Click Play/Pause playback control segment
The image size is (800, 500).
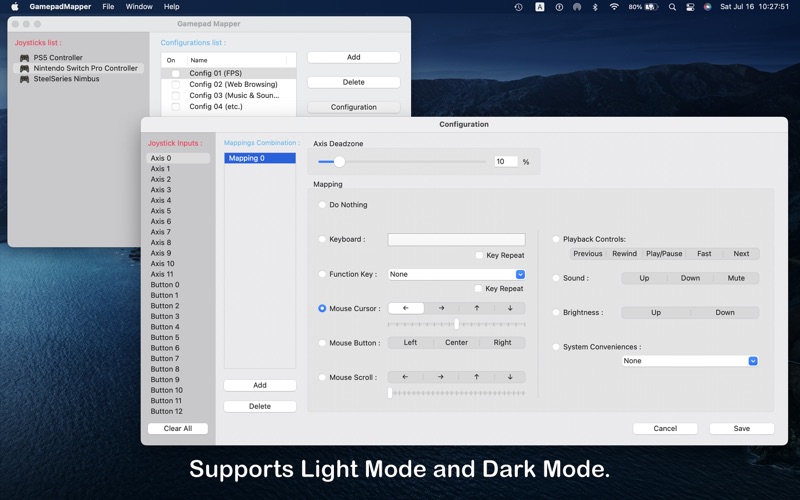(664, 254)
